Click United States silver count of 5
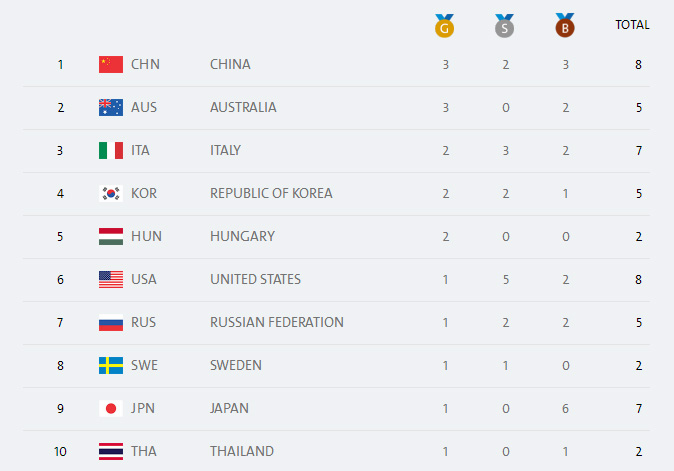This screenshot has width=674, height=471. click(506, 279)
